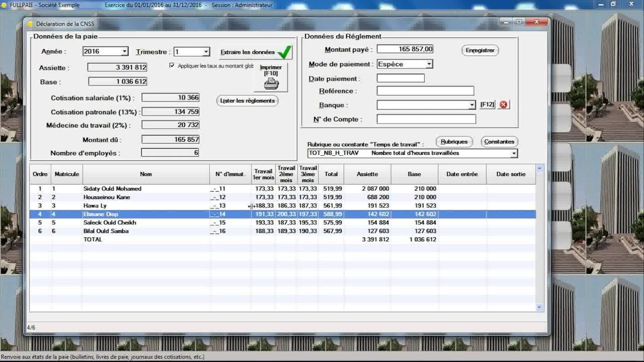The height and width of the screenshot is (362, 644).
Task: Click the Montant dû value 165 857
Action: tap(171, 139)
